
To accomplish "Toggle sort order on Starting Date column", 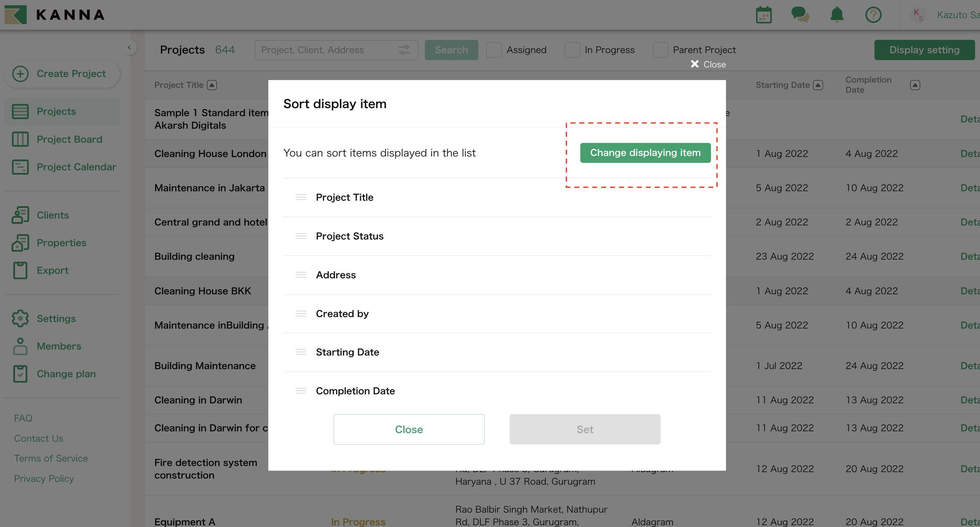I will click(818, 85).
